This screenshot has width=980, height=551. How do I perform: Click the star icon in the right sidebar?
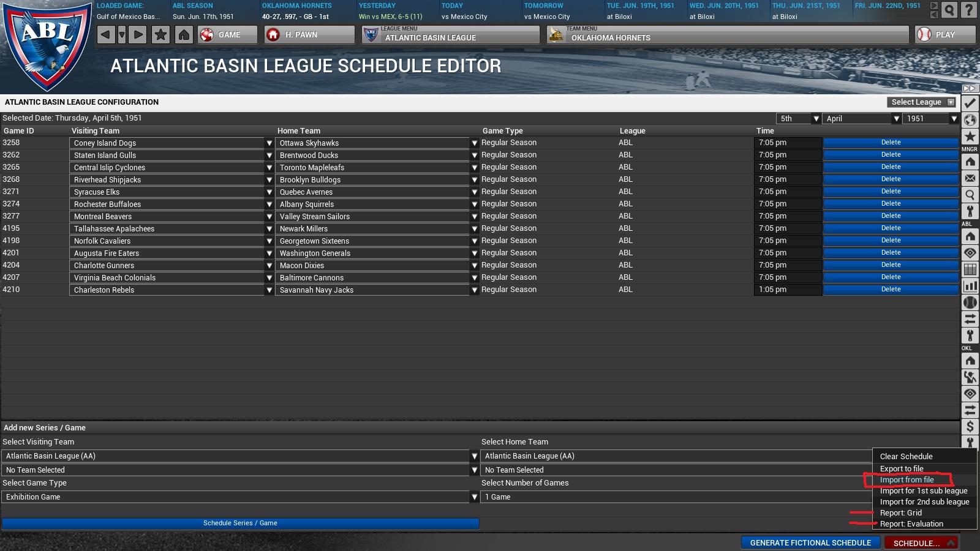[970, 137]
